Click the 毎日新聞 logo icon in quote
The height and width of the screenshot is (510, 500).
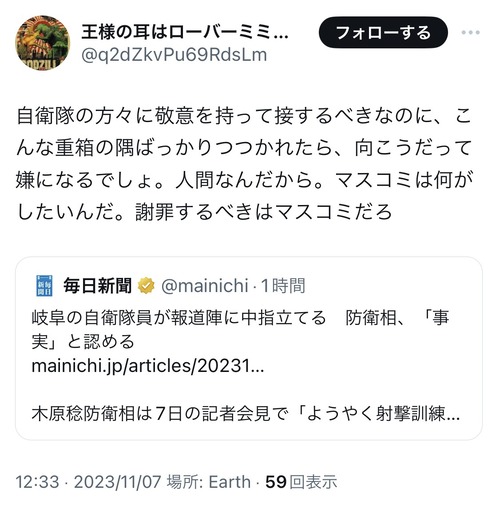(x=44, y=286)
